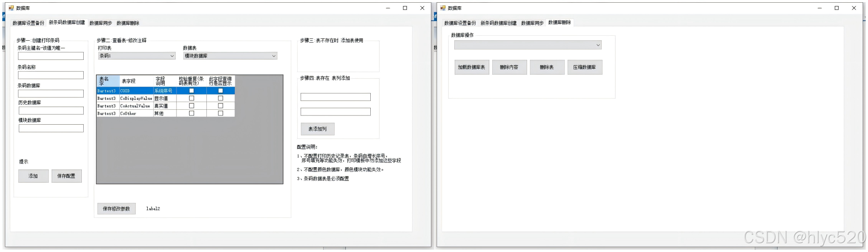The image size is (868, 252).
Task: Click the label2 text
Action: [153, 209]
